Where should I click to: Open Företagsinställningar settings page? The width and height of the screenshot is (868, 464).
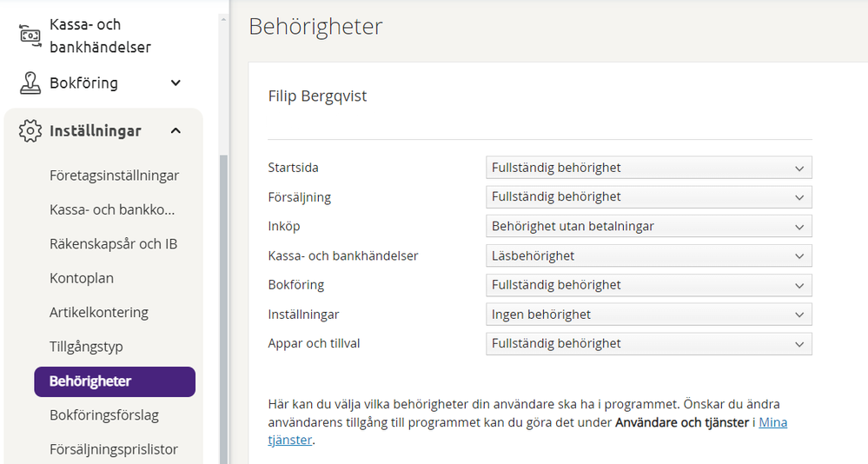(114, 176)
